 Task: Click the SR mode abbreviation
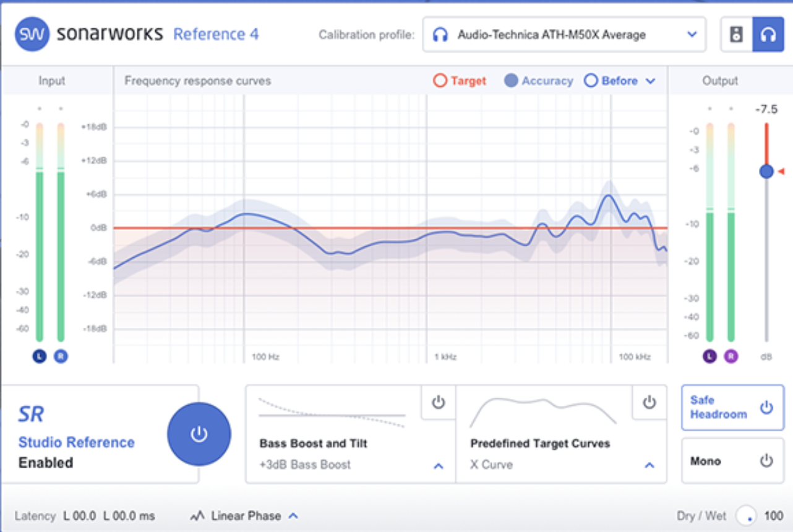31,414
